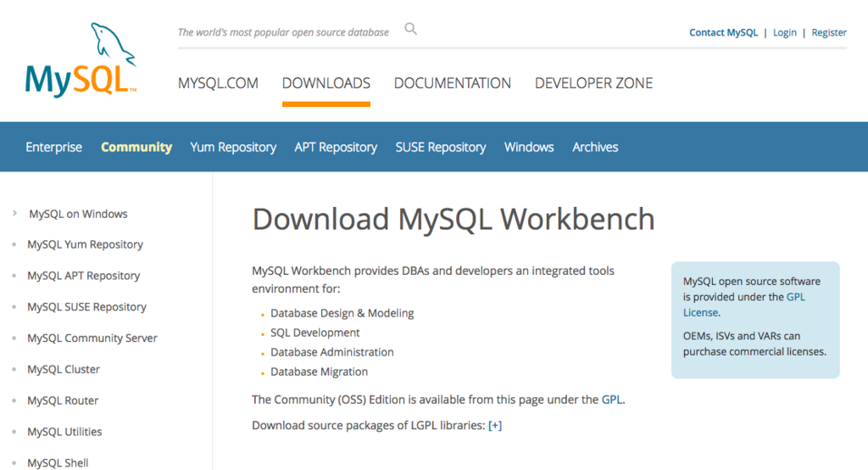Switch to Enterprise submenu item

[53, 147]
